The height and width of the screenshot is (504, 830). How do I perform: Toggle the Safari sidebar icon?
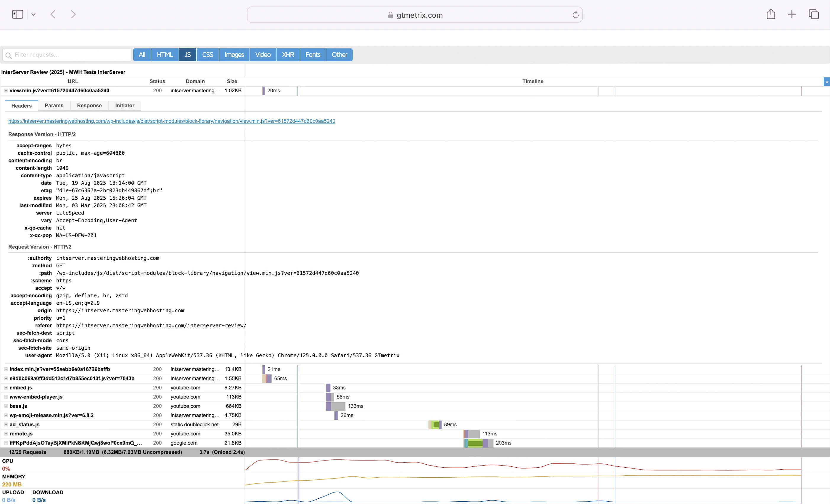(17, 14)
